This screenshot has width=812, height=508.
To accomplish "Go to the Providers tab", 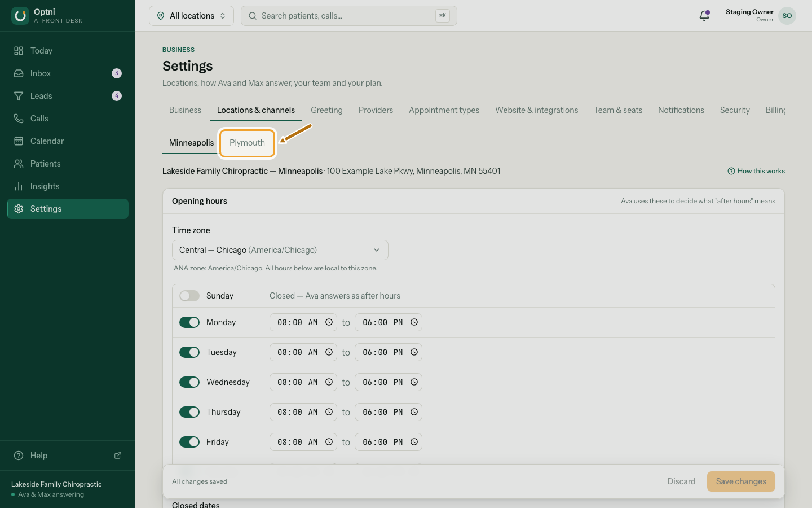I will (x=376, y=110).
